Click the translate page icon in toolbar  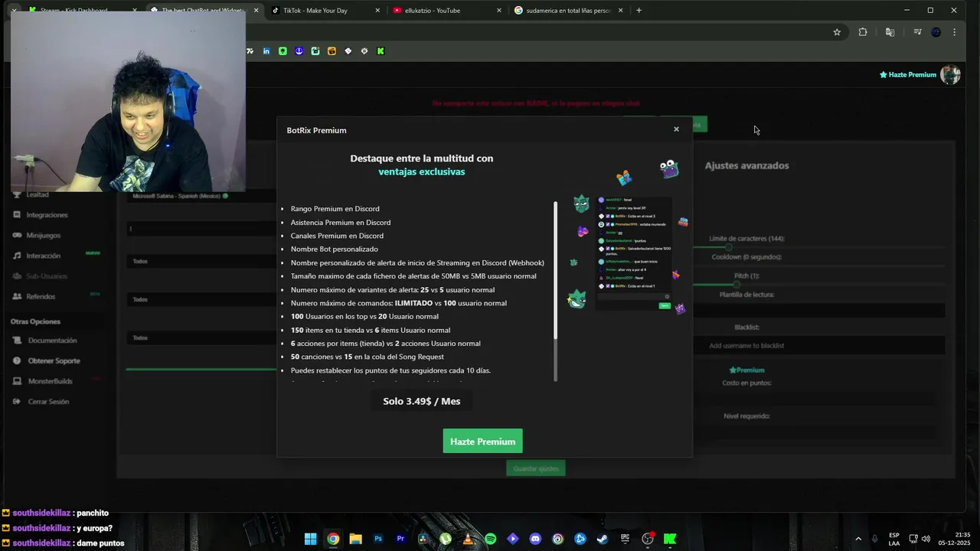pos(890,32)
